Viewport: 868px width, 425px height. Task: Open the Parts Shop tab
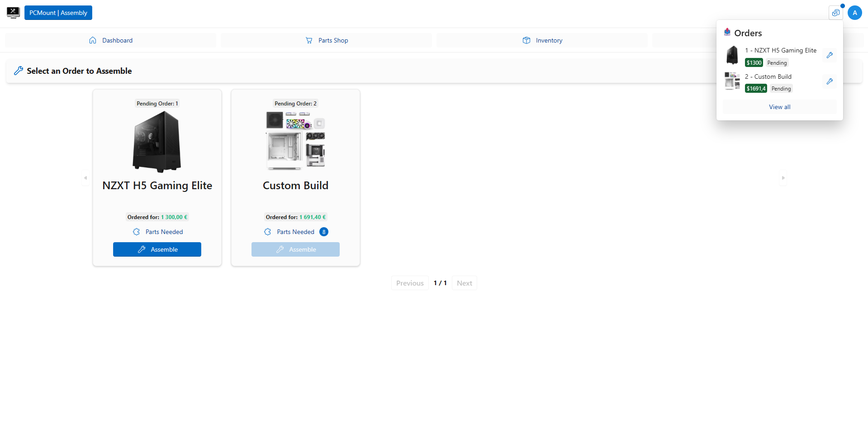326,40
